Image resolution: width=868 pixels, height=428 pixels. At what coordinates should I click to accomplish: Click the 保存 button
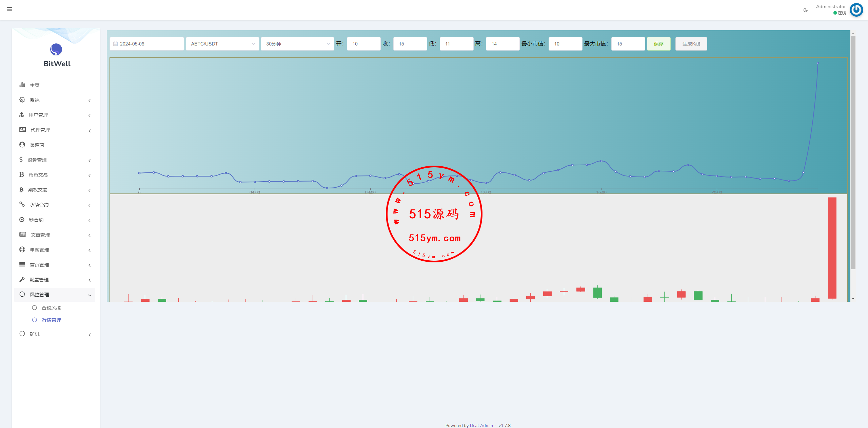point(658,44)
